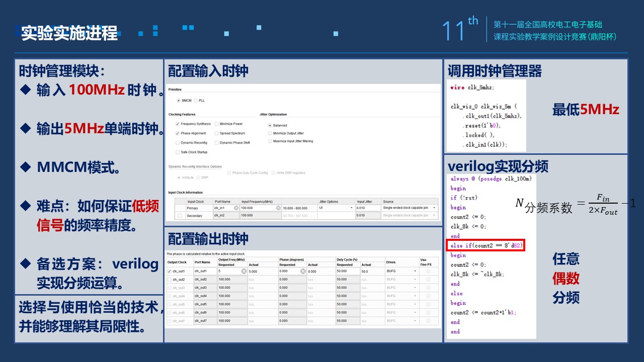
Task: Open the clk_out1 Drives BUFG dropdown
Action: pos(415,271)
